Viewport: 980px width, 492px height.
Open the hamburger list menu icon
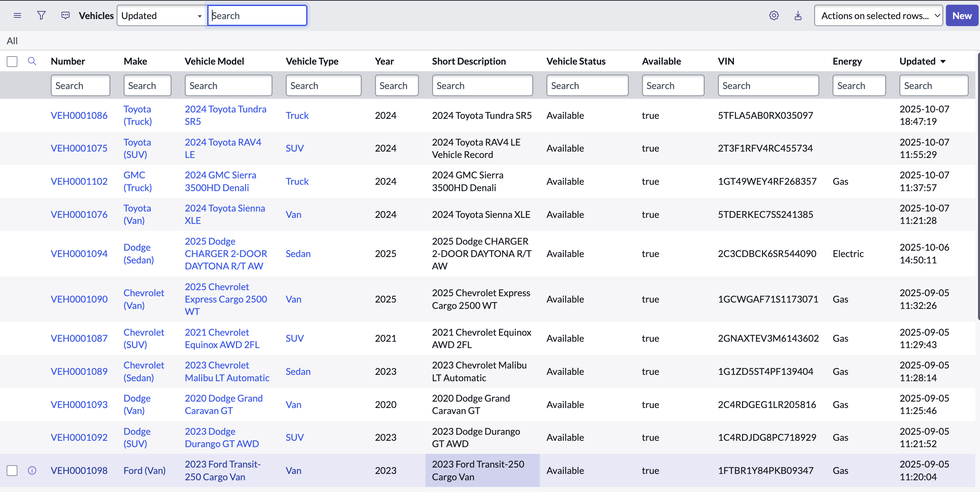17,16
